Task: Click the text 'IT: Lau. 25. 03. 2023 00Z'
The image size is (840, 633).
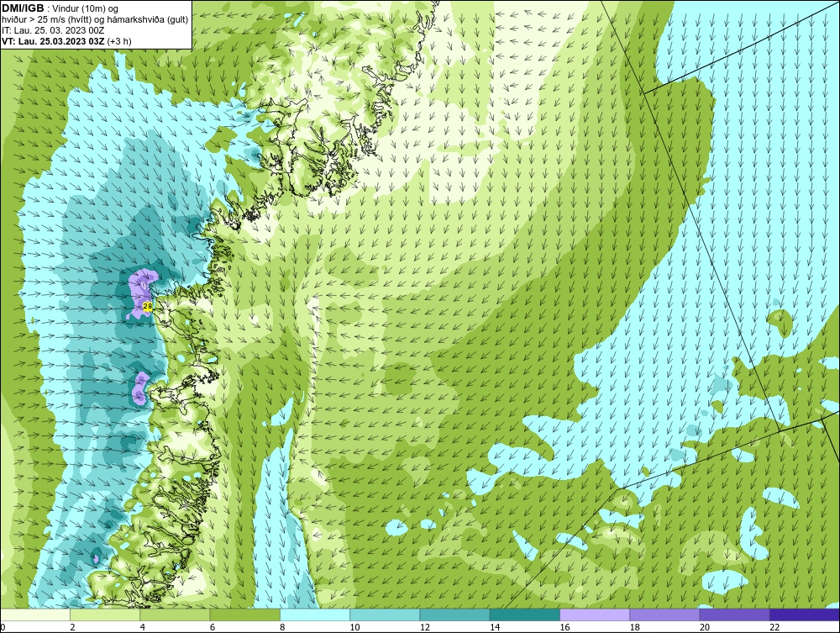Action: coord(53,30)
